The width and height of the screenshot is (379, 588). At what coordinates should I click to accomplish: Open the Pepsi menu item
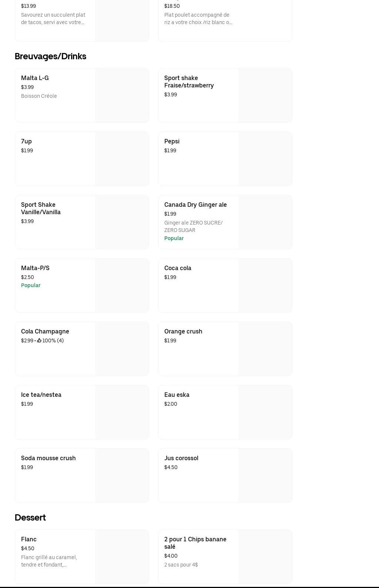(x=172, y=142)
